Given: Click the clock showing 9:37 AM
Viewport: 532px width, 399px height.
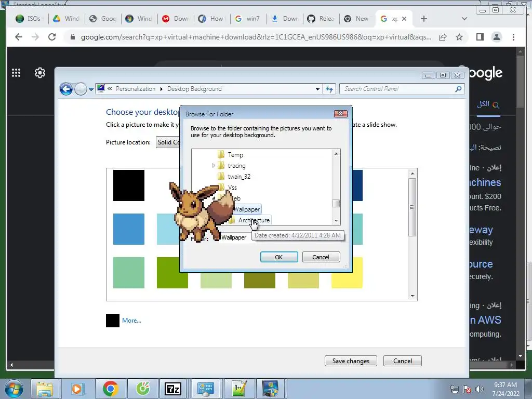Looking at the screenshot, I should pyautogui.click(x=505, y=385).
